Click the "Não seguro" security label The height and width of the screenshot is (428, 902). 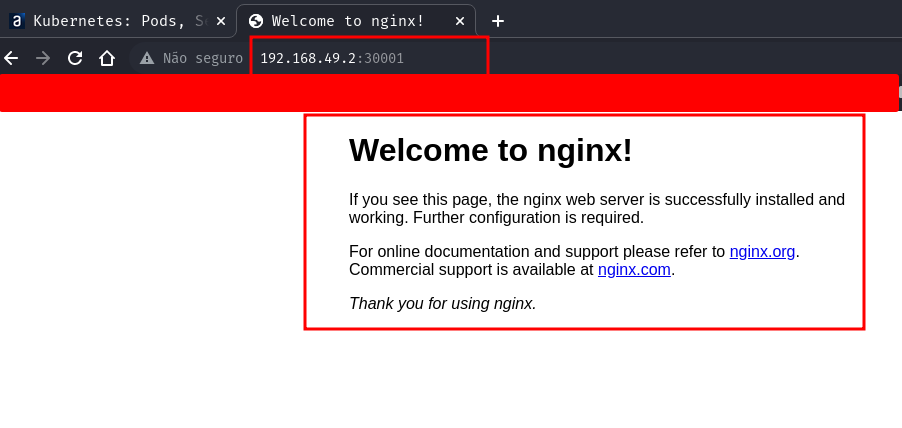[x=203, y=58]
